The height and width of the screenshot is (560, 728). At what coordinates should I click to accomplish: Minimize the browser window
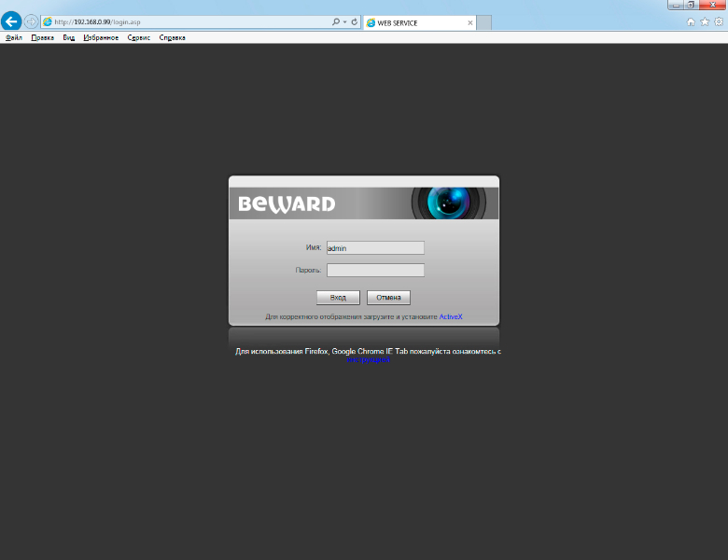tap(676, 5)
